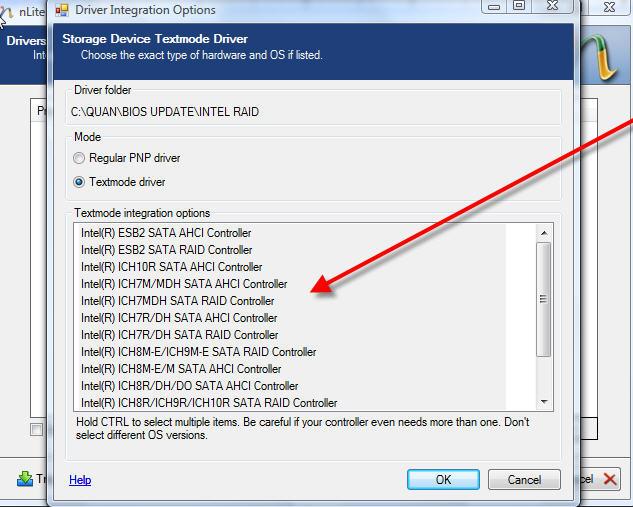Select Intel(R) ICH7R/DH SATA RAID Controller
Screen dimensions: 633x507
tap(289, 335)
